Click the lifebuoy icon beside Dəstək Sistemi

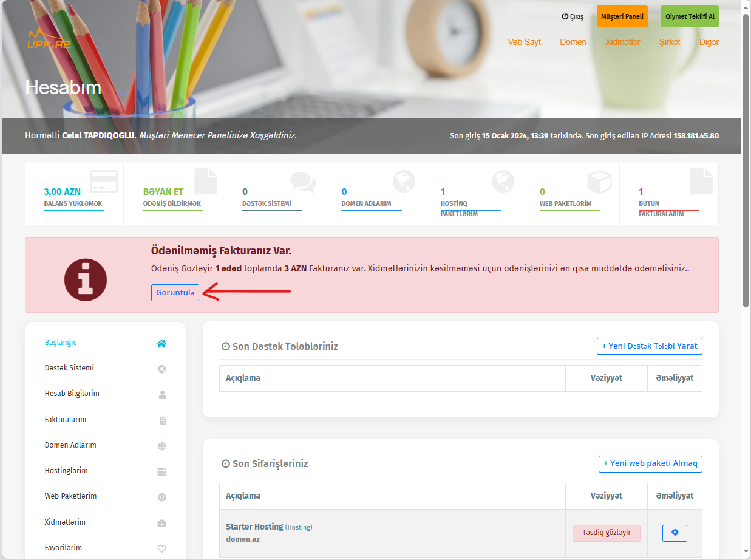point(161,369)
